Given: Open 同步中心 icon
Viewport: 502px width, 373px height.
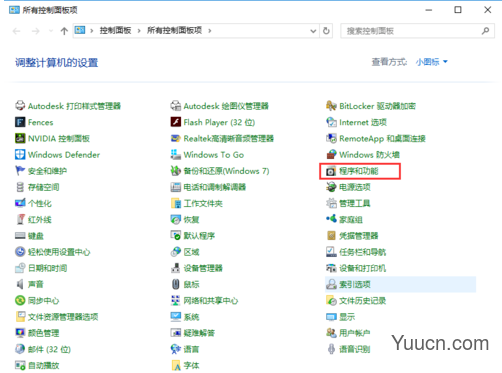Looking at the screenshot, I should click(20, 301).
